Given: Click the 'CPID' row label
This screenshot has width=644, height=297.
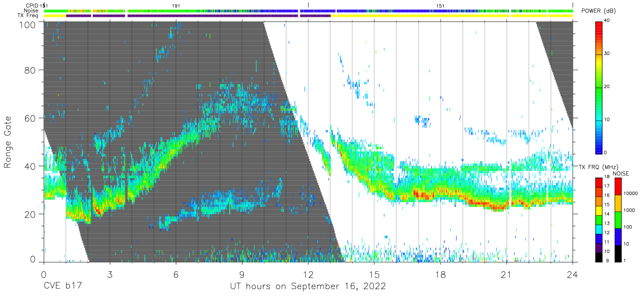Looking at the screenshot, I should [32, 5].
